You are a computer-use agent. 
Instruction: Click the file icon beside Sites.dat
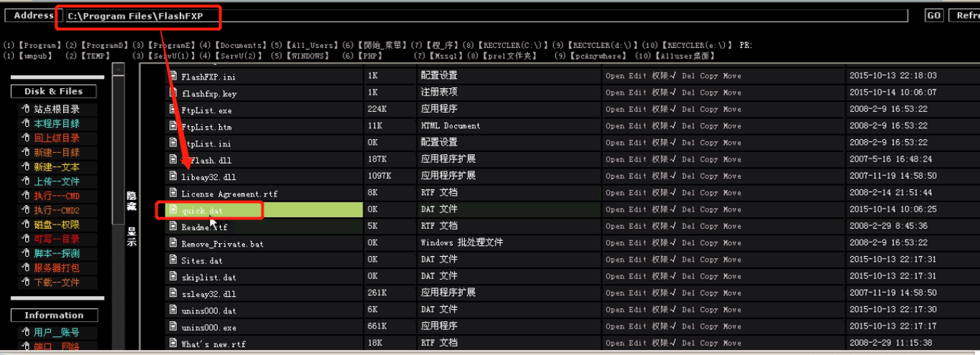point(172,260)
